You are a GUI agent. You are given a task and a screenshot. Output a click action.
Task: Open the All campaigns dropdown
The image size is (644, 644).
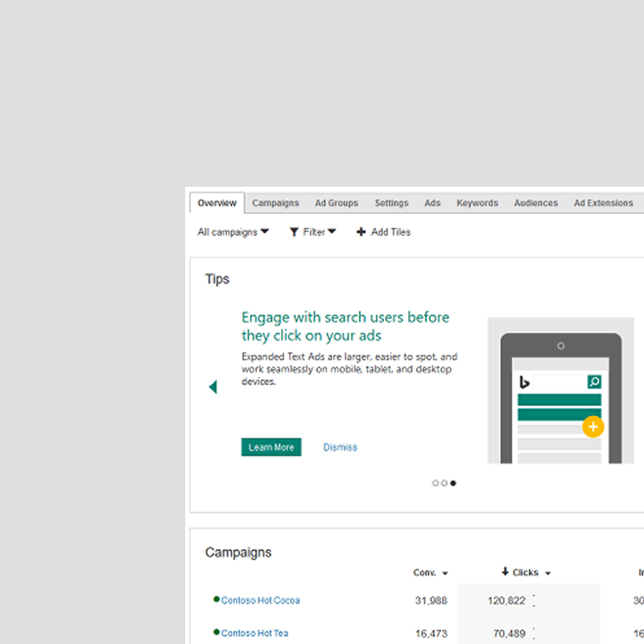point(233,232)
